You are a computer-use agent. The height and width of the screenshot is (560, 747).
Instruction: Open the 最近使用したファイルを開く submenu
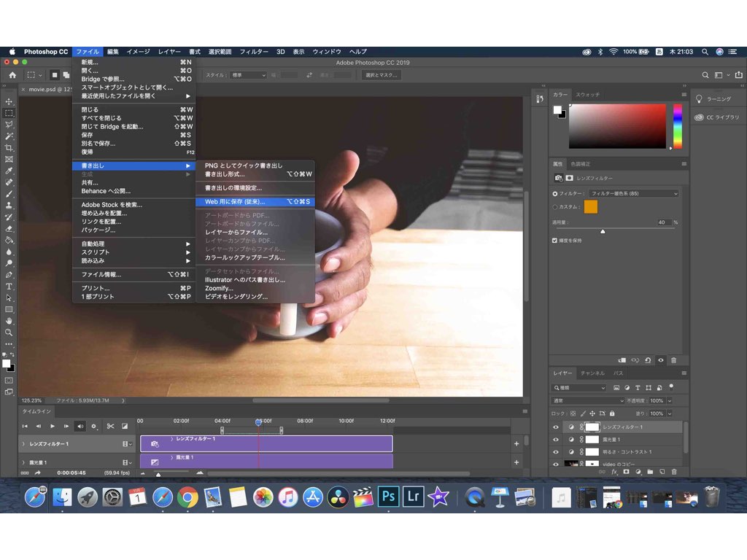136,96
